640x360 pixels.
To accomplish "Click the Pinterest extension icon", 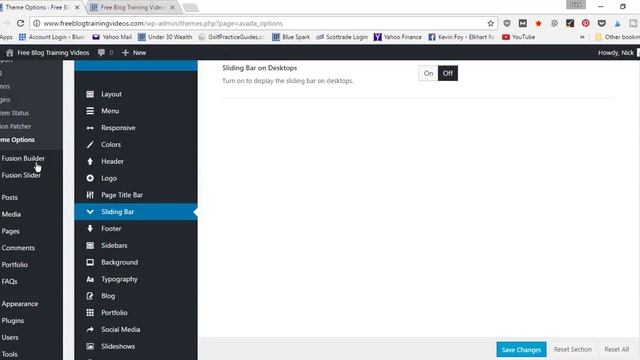I will (586, 23).
